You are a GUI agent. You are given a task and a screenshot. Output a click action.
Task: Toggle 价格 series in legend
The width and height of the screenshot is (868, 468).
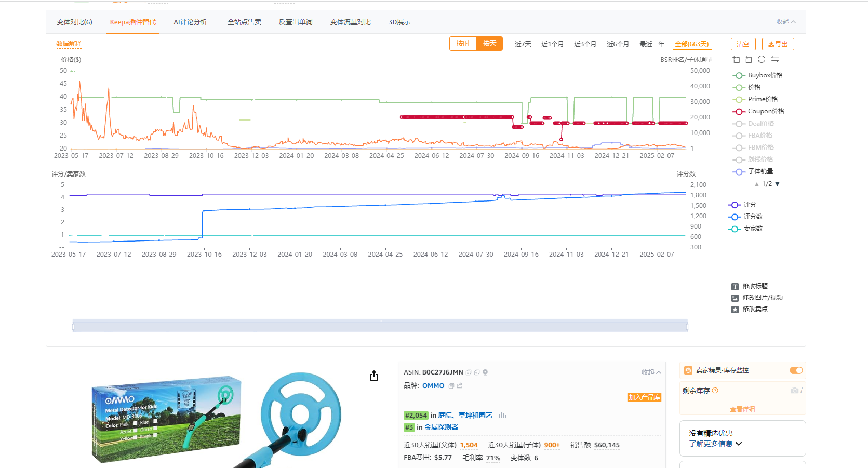(x=747, y=87)
